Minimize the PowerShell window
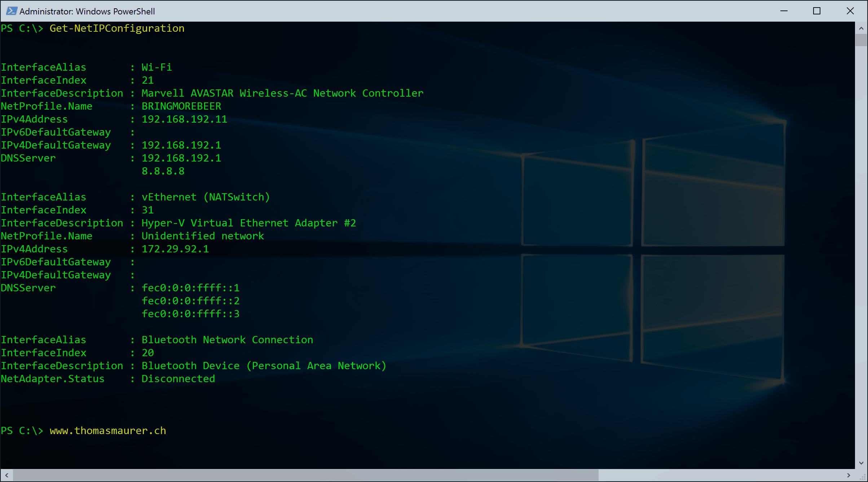868x482 pixels. tap(784, 11)
